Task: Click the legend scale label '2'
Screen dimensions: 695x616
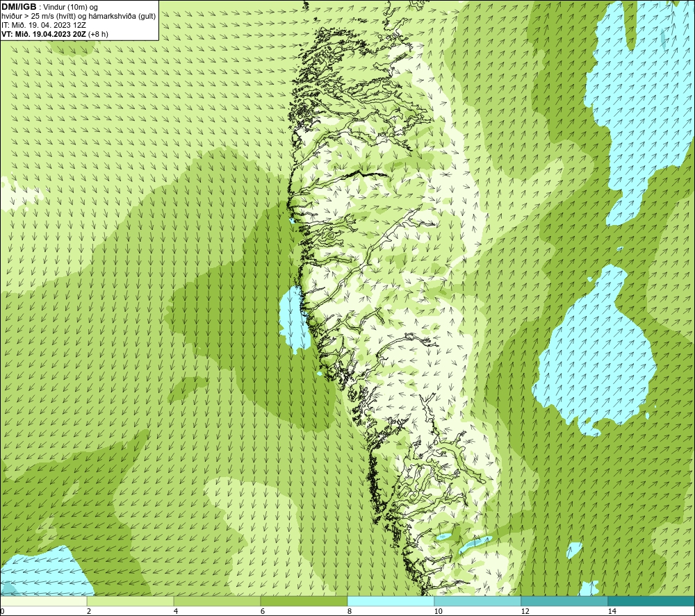Action: coord(89,611)
